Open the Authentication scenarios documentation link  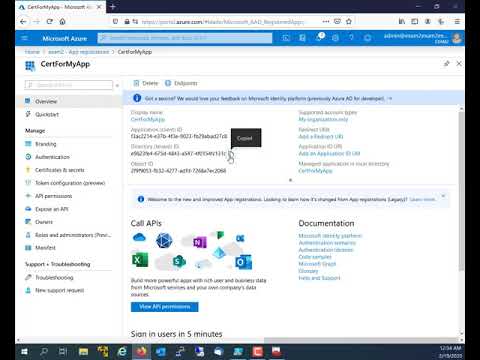click(327, 243)
